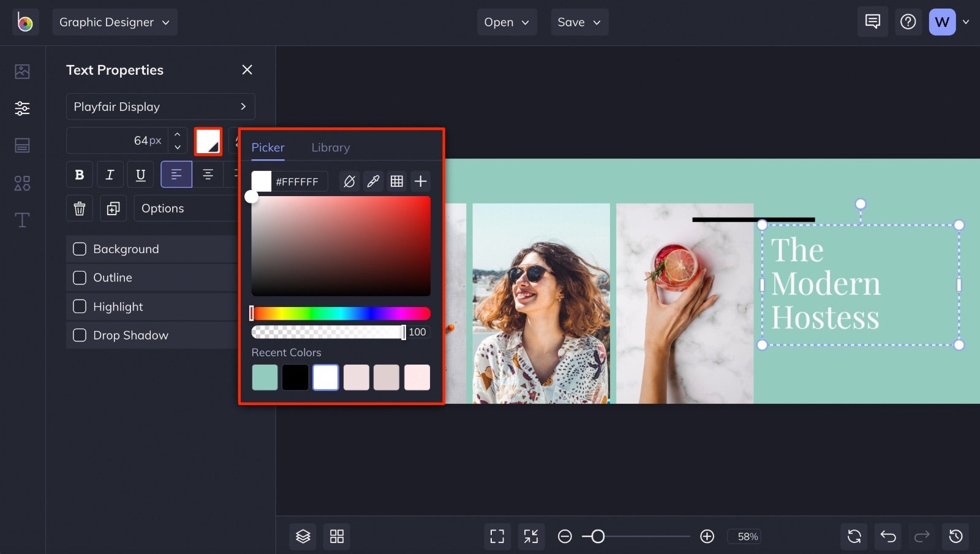Toggle the Drop Shadow checkbox
The width and height of the screenshot is (980, 554).
(x=80, y=335)
